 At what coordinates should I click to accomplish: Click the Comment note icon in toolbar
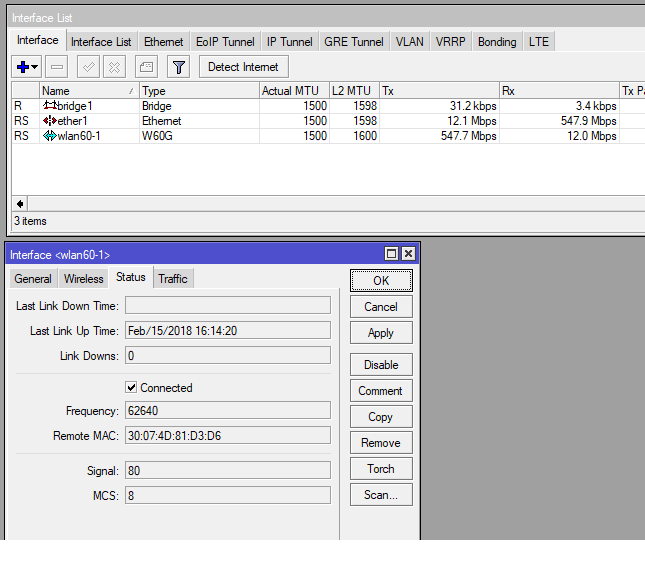[146, 67]
